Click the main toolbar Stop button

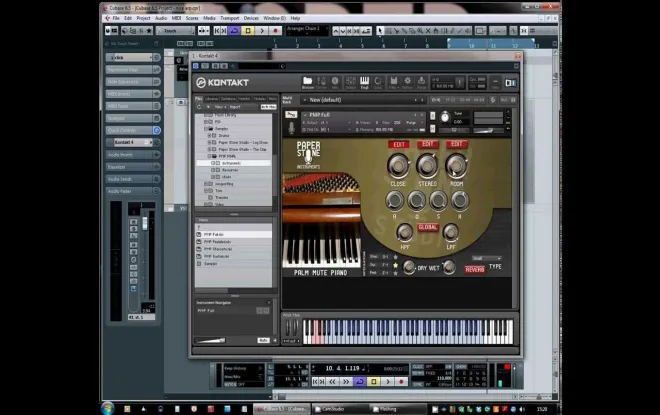pyautogui.click(x=248, y=31)
